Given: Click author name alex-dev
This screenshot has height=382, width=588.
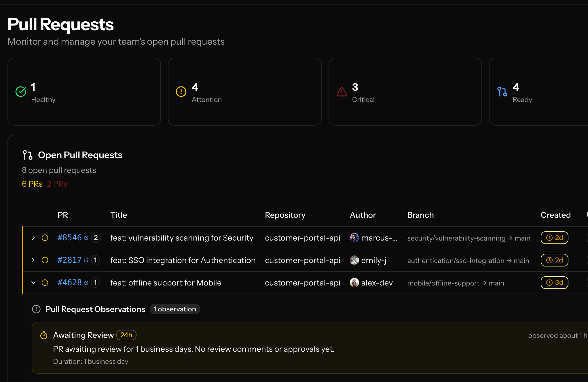Looking at the screenshot, I should pyautogui.click(x=377, y=283).
